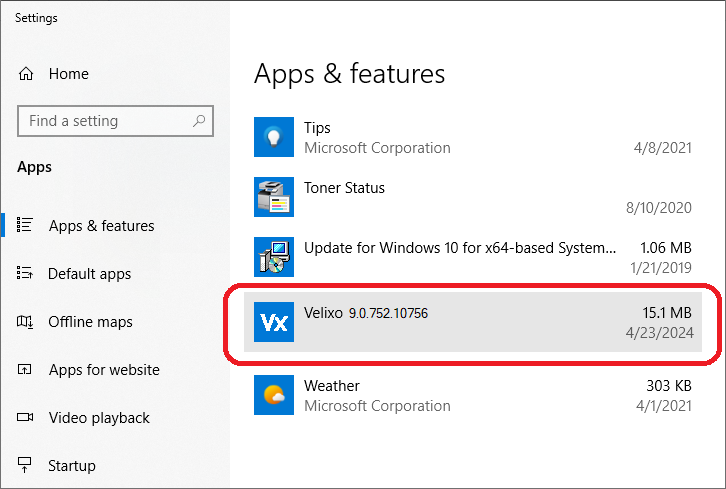The image size is (726, 489).
Task: Open Video playback section
Action: [99, 418]
